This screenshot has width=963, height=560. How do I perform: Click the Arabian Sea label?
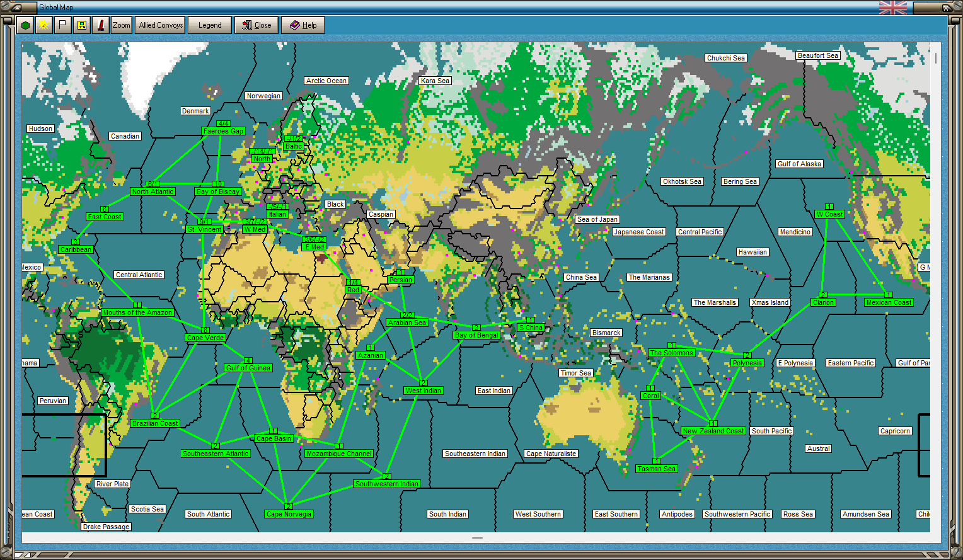tap(407, 323)
